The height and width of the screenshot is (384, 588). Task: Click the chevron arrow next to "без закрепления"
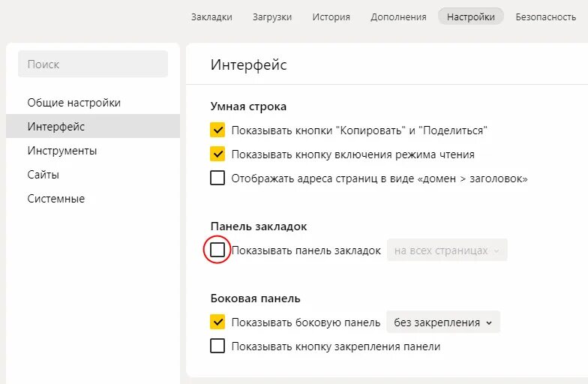click(489, 322)
